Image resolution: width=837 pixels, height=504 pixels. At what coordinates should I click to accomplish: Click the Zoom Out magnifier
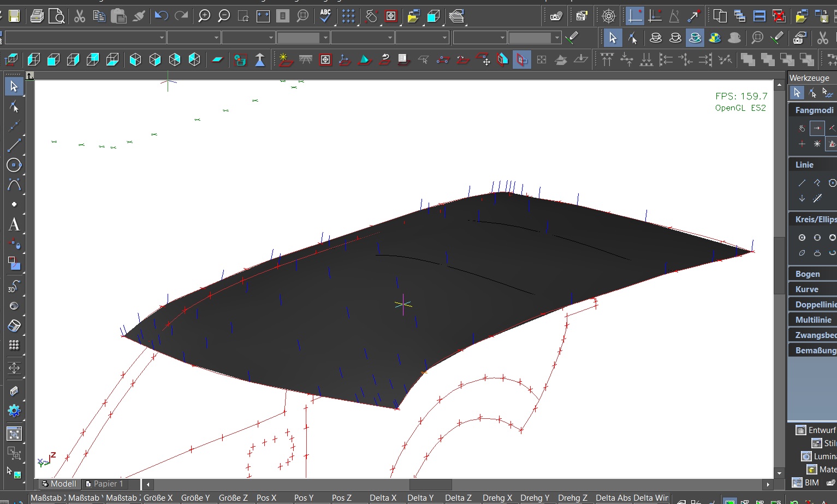[x=224, y=16]
